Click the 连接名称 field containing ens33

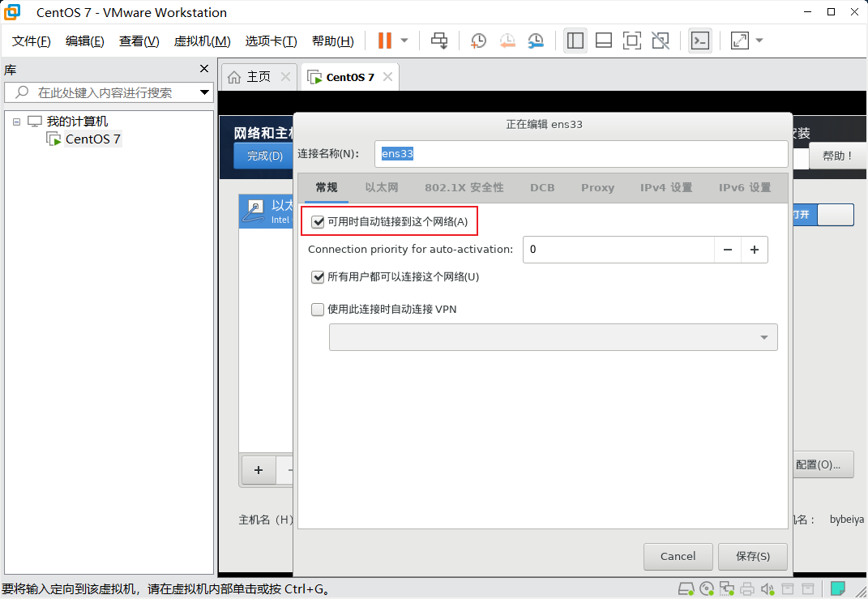click(581, 154)
